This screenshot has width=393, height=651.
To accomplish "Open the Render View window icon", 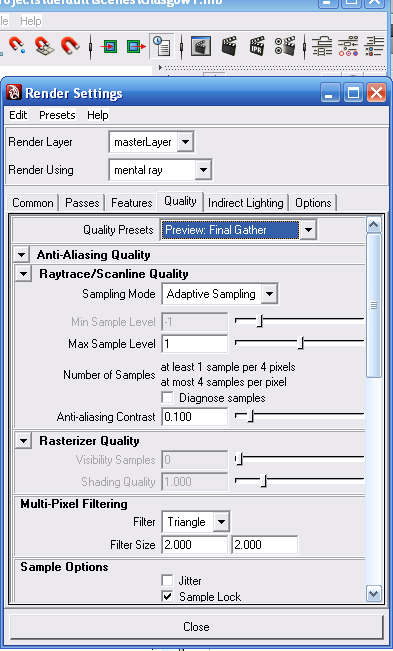I will 201,46.
